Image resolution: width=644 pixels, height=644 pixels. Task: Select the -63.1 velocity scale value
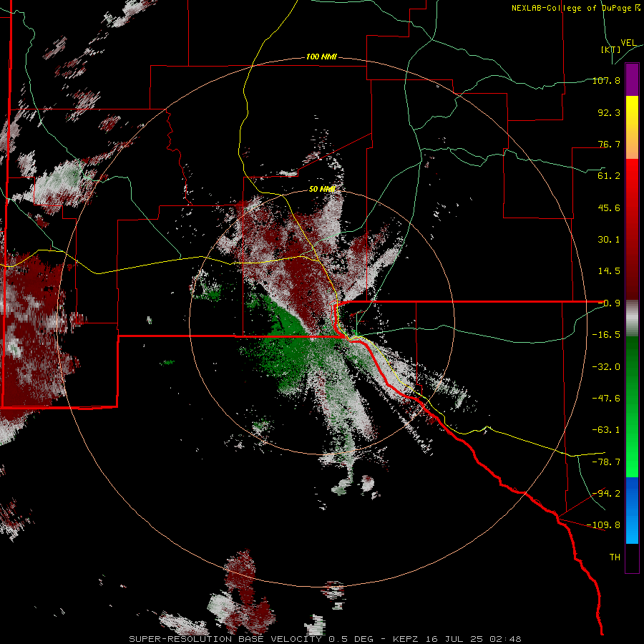click(x=606, y=430)
